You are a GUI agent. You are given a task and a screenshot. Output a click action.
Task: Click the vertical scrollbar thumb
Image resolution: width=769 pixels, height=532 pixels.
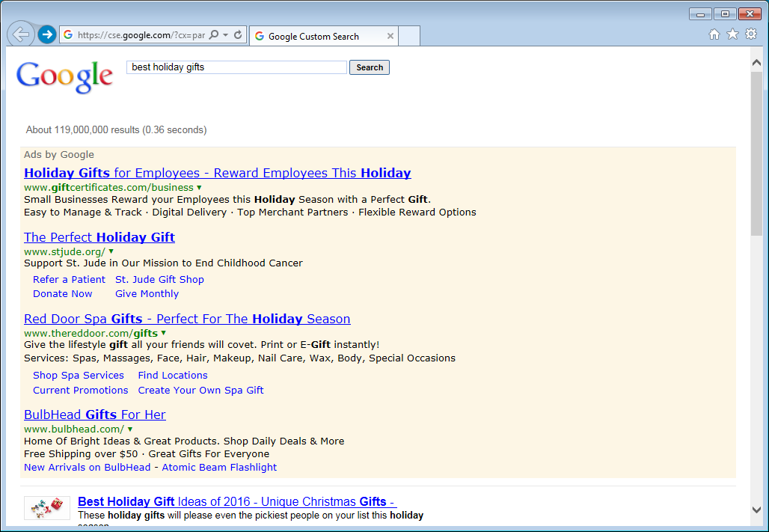(756, 153)
